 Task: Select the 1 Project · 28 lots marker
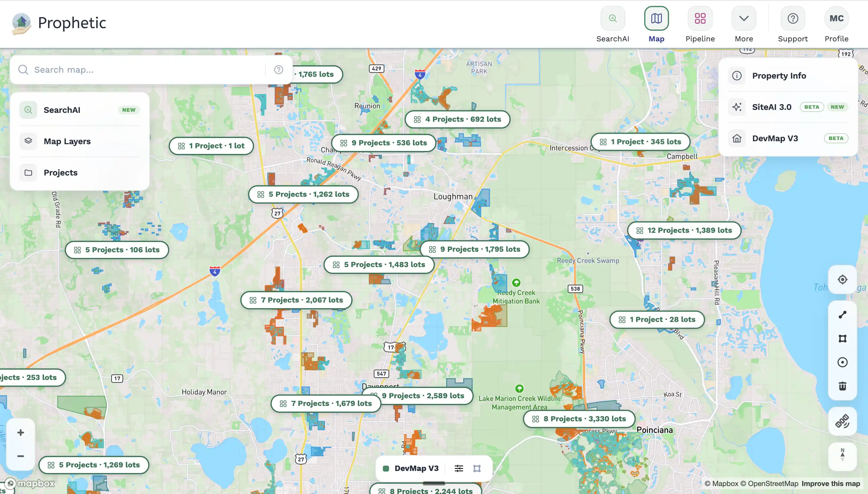pyautogui.click(x=657, y=320)
